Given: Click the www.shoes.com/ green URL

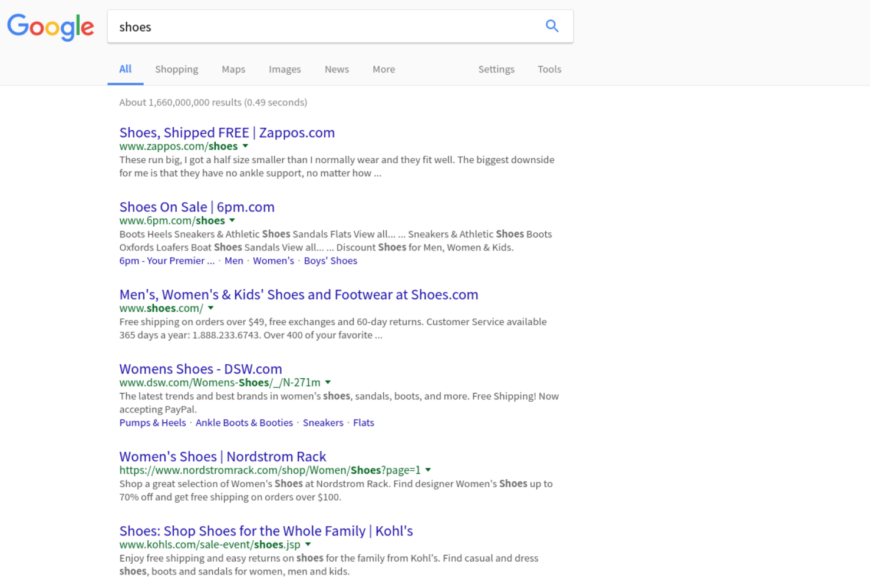Looking at the screenshot, I should (162, 308).
